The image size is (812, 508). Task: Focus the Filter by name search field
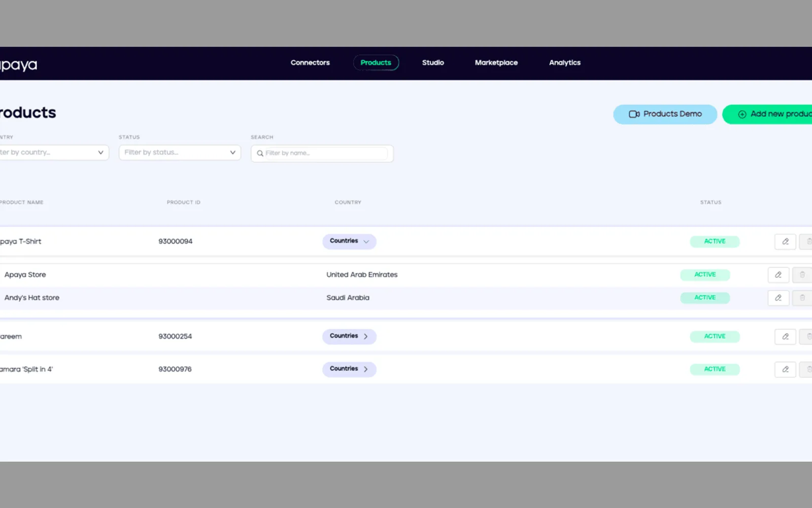click(322, 153)
